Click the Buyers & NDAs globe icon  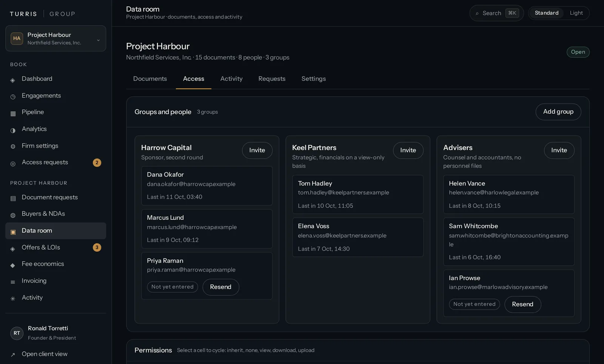(13, 215)
